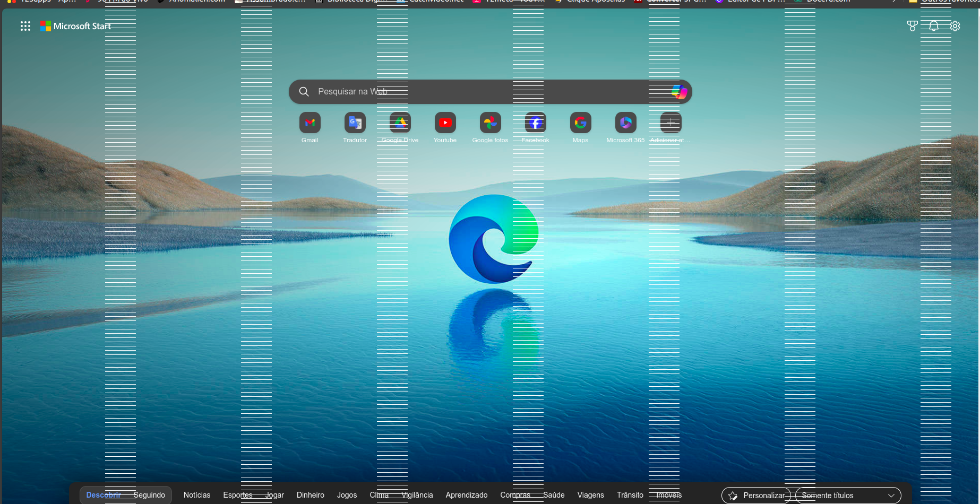The height and width of the screenshot is (504, 980).
Task: Open Copilot icon in search bar
Action: tap(679, 92)
